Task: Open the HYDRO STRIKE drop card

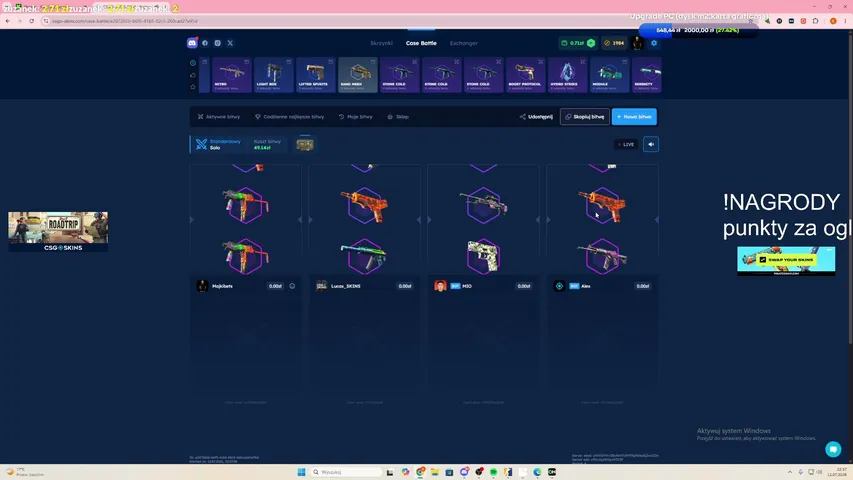Action: (567, 75)
